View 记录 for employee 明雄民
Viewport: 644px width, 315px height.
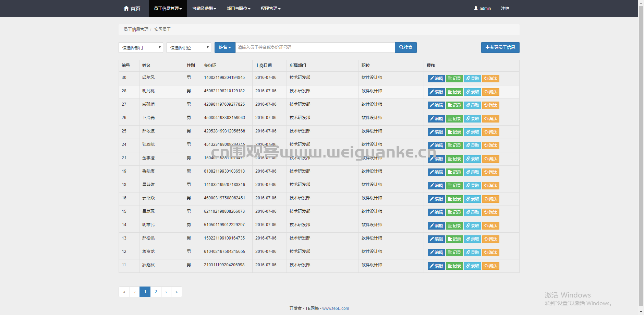[x=454, y=226]
